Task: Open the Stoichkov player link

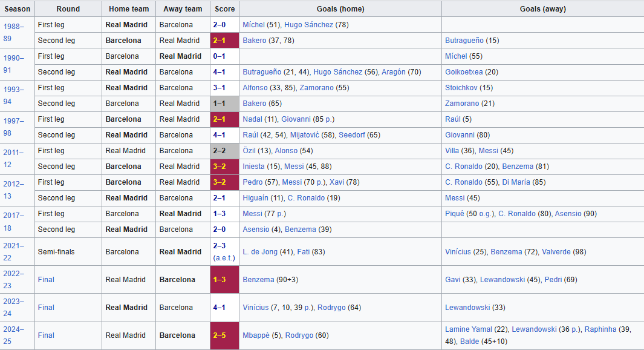Action: click(461, 88)
